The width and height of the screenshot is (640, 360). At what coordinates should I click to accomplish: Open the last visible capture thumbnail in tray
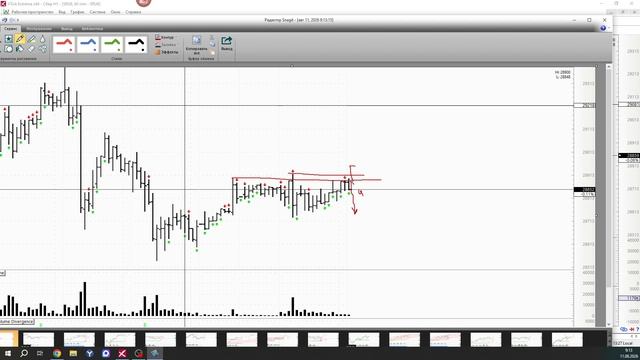(x=567, y=340)
